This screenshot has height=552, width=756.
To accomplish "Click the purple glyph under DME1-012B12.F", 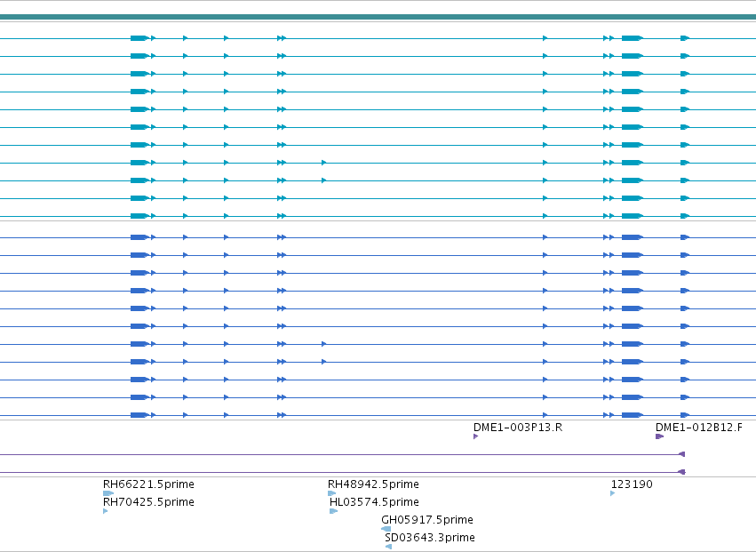I will coord(659,436).
